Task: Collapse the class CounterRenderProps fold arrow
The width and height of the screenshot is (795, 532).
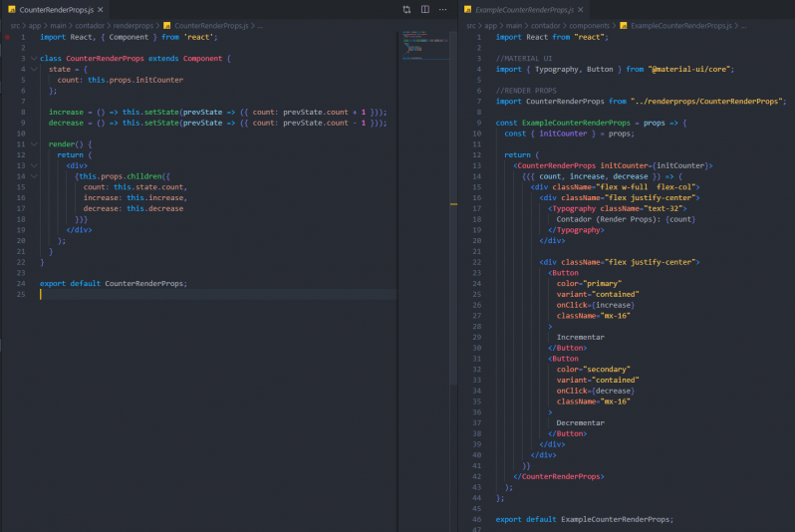Action: 33,59
